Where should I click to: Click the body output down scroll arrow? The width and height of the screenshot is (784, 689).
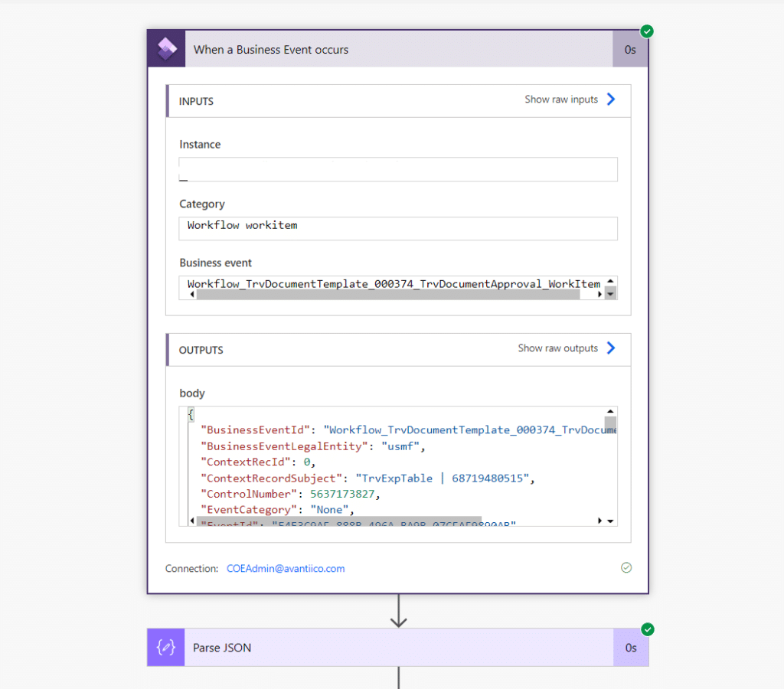(x=610, y=521)
